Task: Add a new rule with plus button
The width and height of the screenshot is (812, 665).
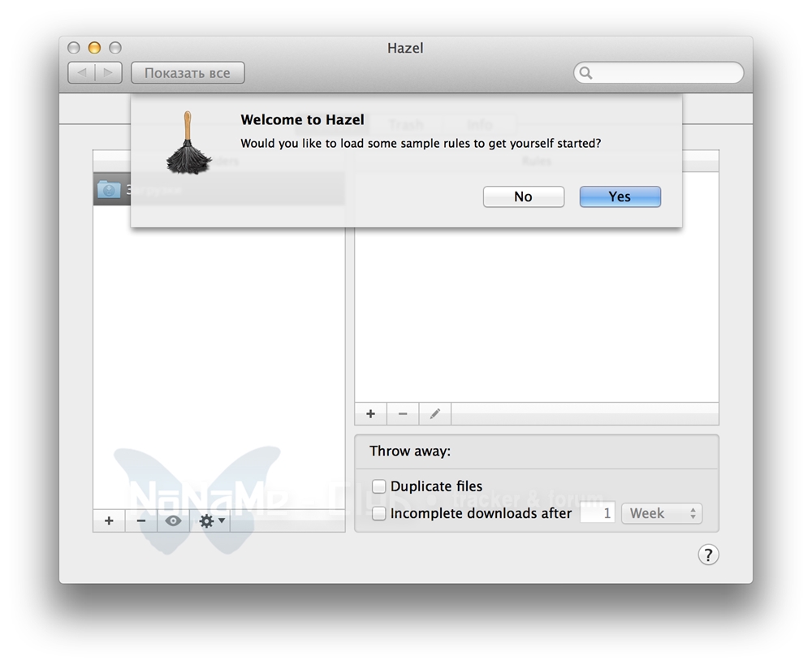Action: [x=371, y=414]
